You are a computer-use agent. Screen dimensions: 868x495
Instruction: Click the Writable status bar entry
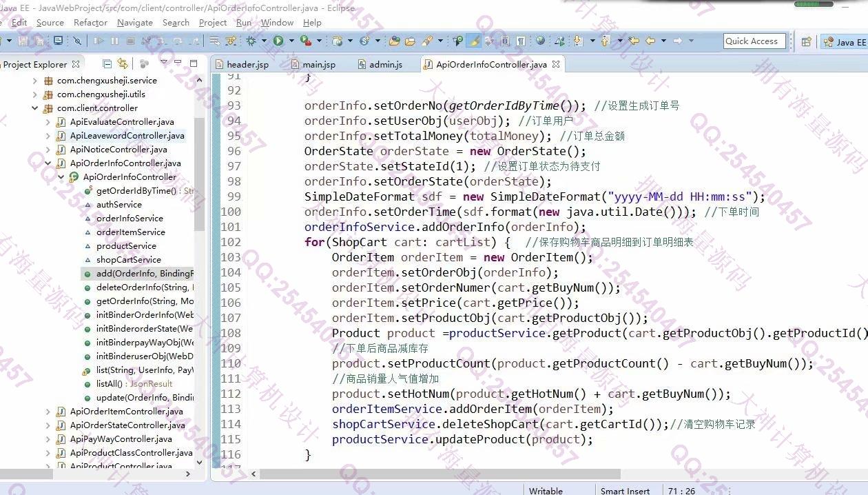(546, 490)
